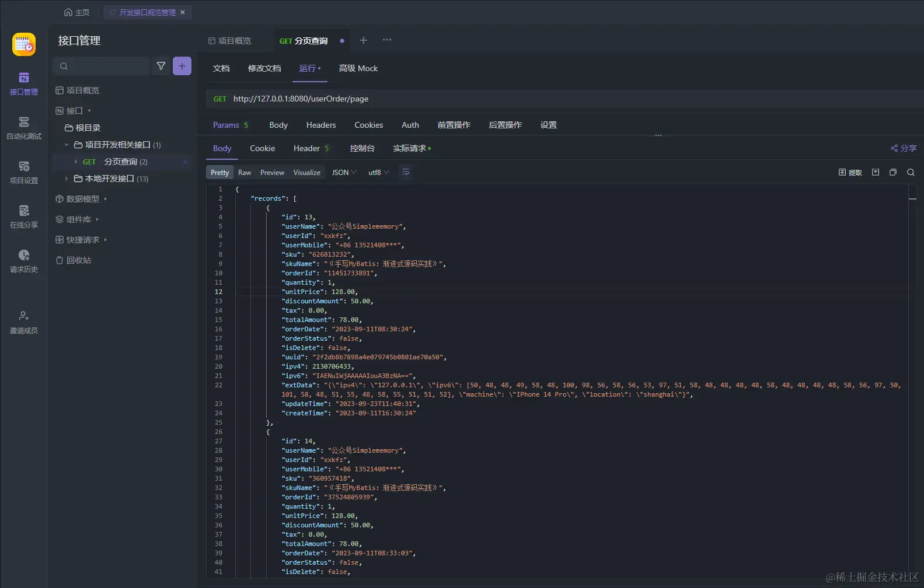Switch to the 修改文档 tab
This screenshot has height=588, width=924.
pyautogui.click(x=264, y=68)
